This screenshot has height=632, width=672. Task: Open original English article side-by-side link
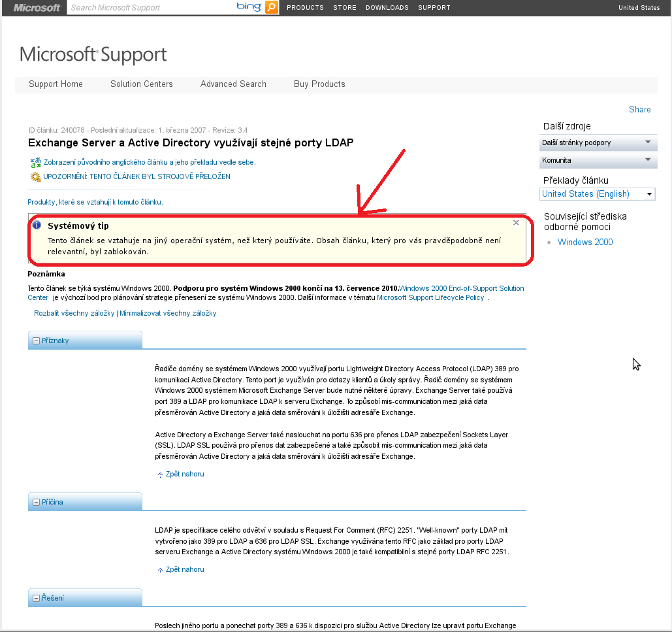tap(150, 162)
